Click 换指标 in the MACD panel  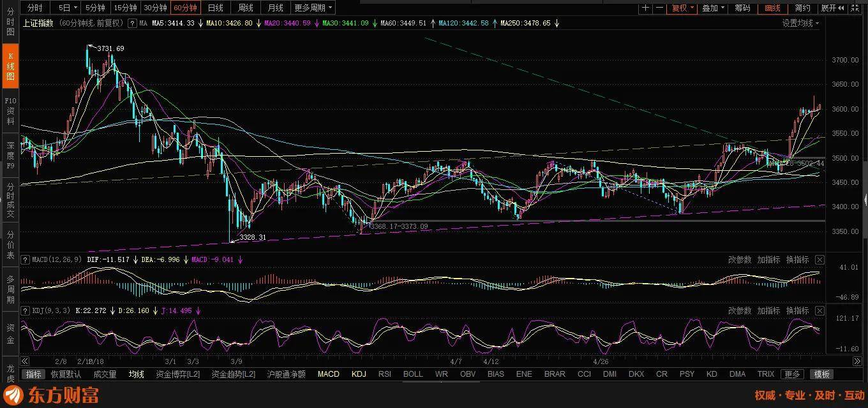point(798,259)
